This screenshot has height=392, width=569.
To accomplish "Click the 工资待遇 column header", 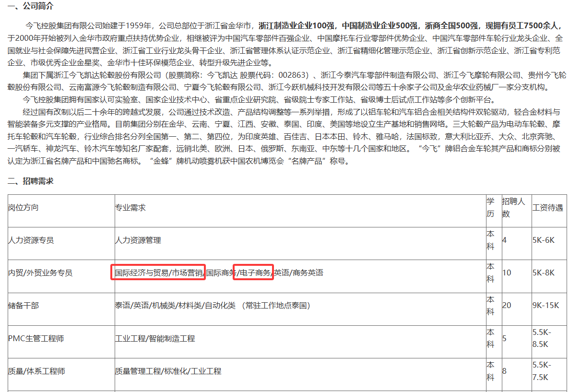I will click(x=547, y=207).
